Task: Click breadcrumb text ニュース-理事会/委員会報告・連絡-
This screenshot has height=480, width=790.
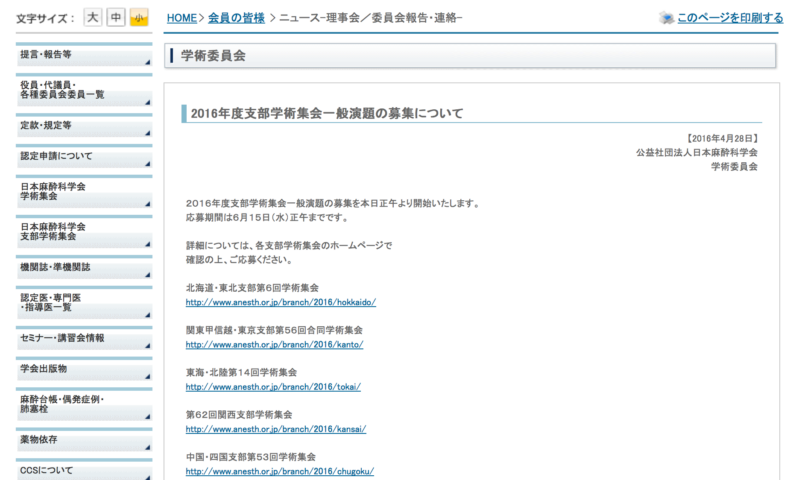Action: tap(371, 18)
